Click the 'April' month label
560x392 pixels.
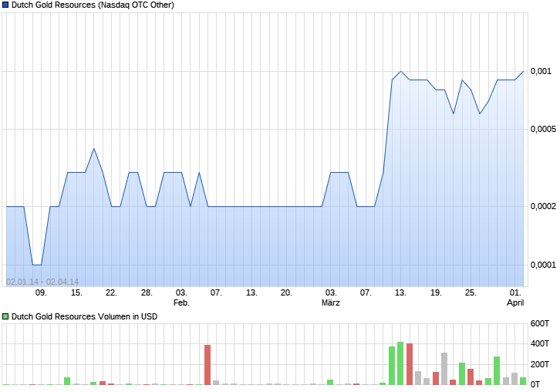pyautogui.click(x=515, y=303)
